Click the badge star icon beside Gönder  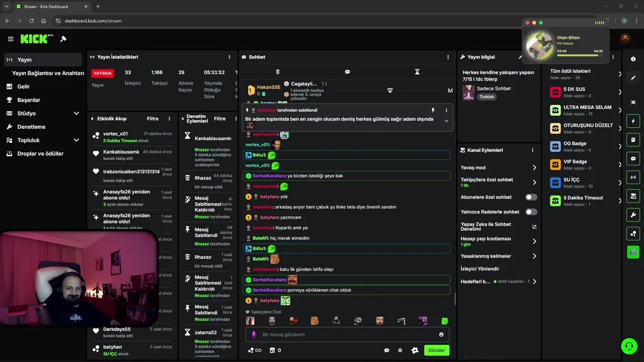(x=415, y=350)
